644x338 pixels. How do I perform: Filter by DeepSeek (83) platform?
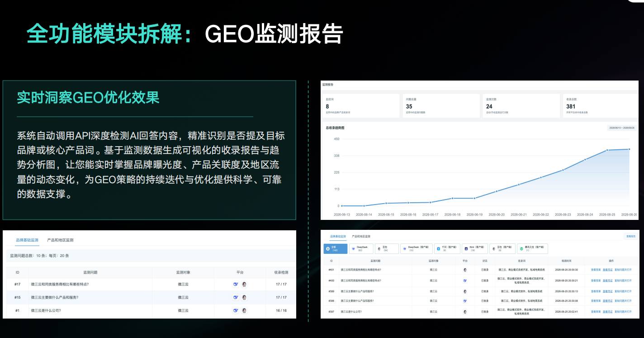(x=361, y=248)
